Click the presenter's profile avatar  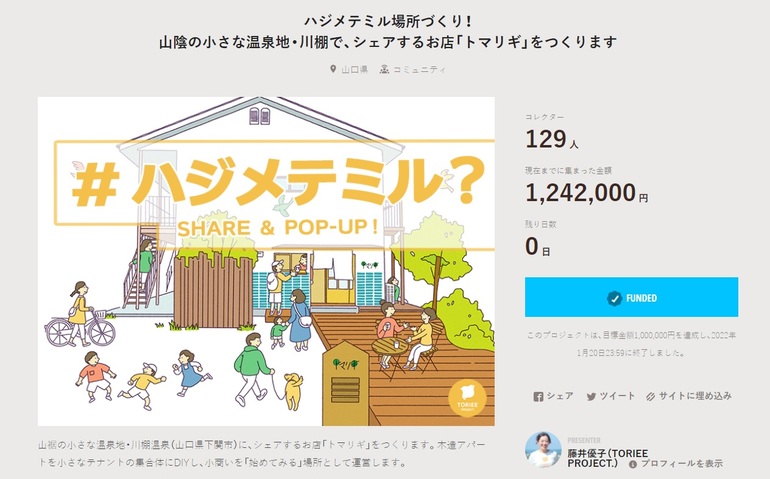(543, 449)
